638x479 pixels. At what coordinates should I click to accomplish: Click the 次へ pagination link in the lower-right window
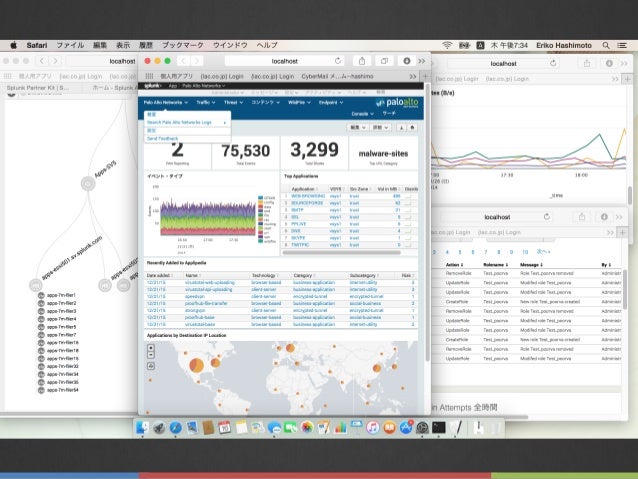click(544, 252)
